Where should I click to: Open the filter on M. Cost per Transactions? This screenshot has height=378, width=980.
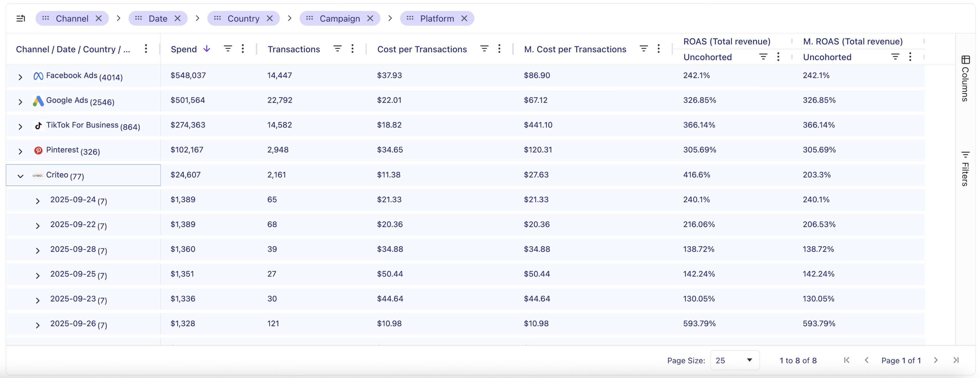point(643,48)
